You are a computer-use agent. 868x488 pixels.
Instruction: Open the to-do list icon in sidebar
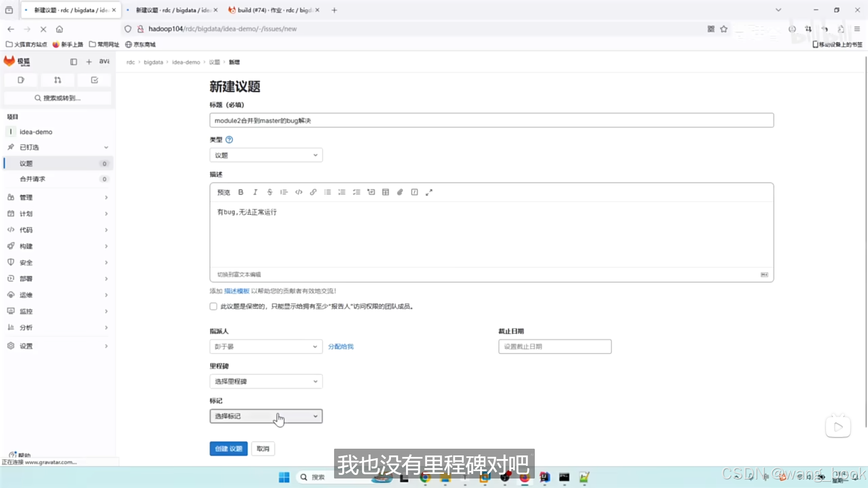point(94,80)
